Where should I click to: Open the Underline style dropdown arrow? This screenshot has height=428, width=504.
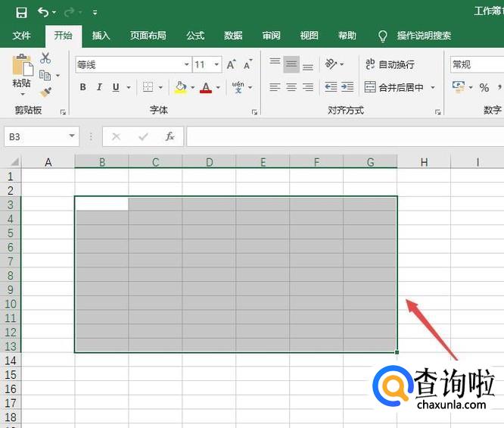tap(129, 87)
